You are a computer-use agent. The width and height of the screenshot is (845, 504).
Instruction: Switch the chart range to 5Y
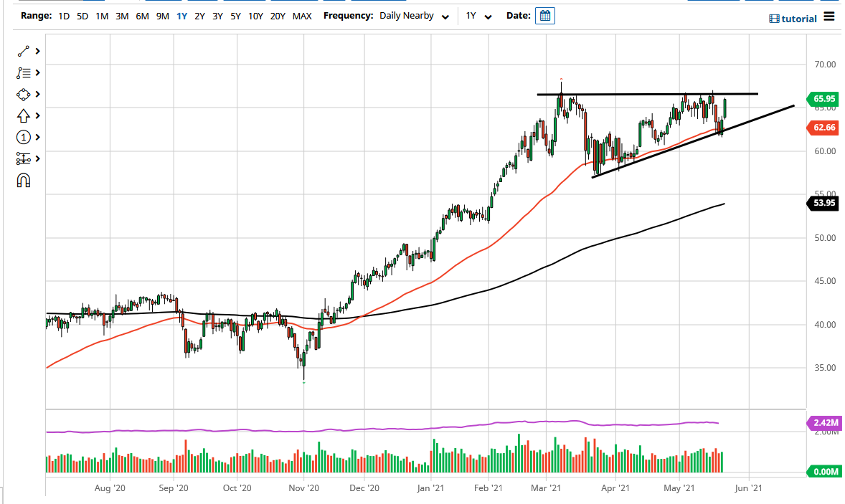[236, 15]
